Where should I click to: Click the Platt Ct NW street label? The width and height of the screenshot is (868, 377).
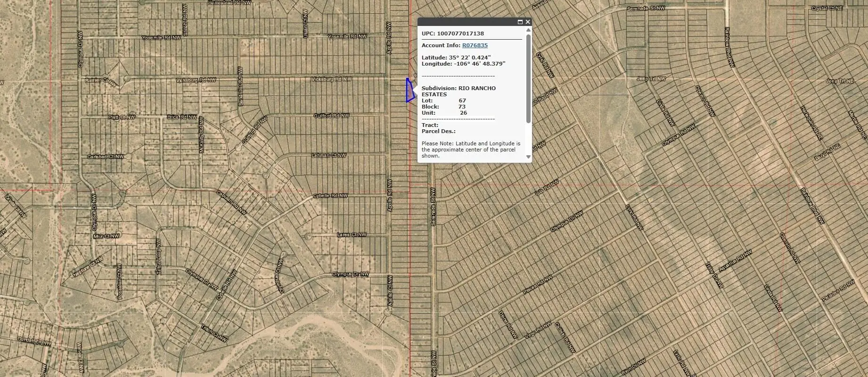[122, 117]
